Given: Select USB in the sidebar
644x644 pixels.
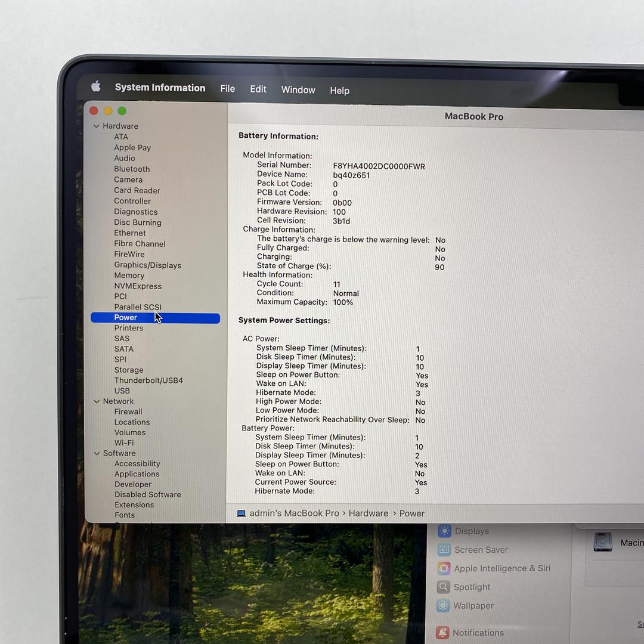Looking at the screenshot, I should pyautogui.click(x=122, y=391).
